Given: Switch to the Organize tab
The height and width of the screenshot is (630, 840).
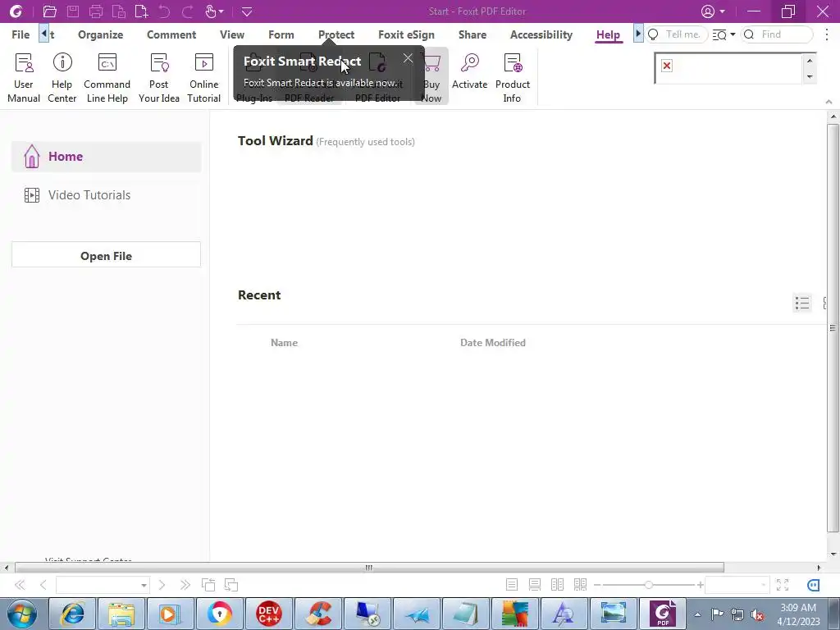Looking at the screenshot, I should 101,34.
